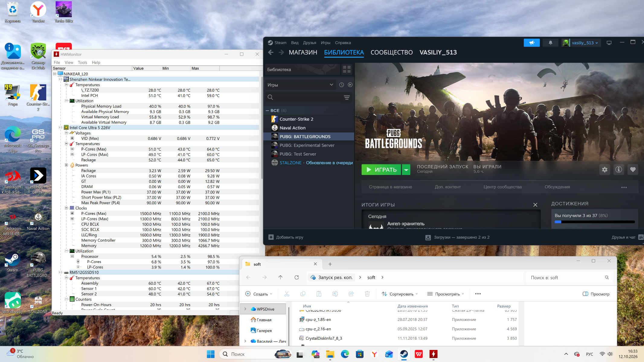Open View menu in HWMonitor
Image resolution: width=644 pixels, height=362 pixels.
pos(69,62)
